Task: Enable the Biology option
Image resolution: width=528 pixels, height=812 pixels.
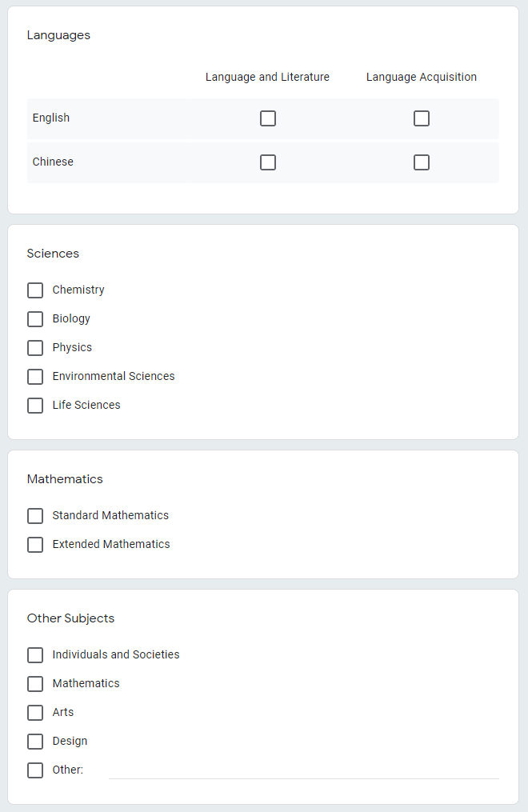Action: click(x=35, y=319)
